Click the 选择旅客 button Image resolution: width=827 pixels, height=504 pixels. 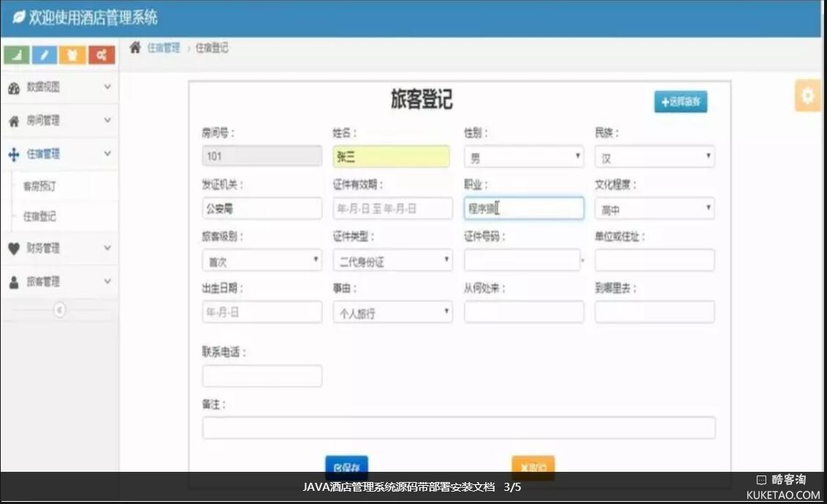[x=681, y=102]
